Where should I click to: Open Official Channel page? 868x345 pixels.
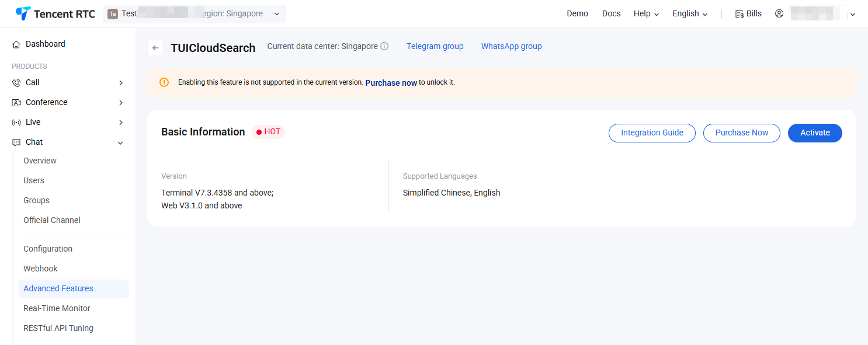[52, 220]
